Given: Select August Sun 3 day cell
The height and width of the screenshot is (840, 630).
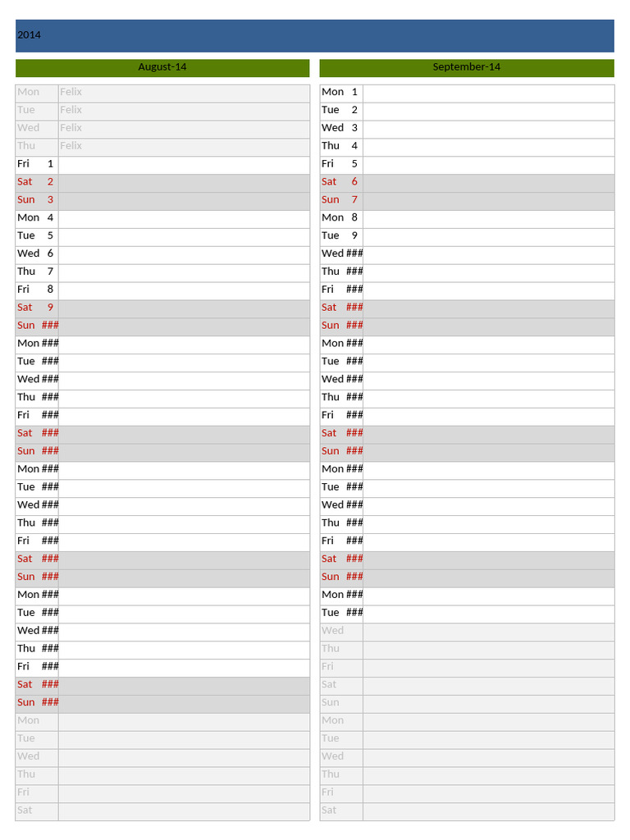Looking at the screenshot, I should (x=36, y=200).
